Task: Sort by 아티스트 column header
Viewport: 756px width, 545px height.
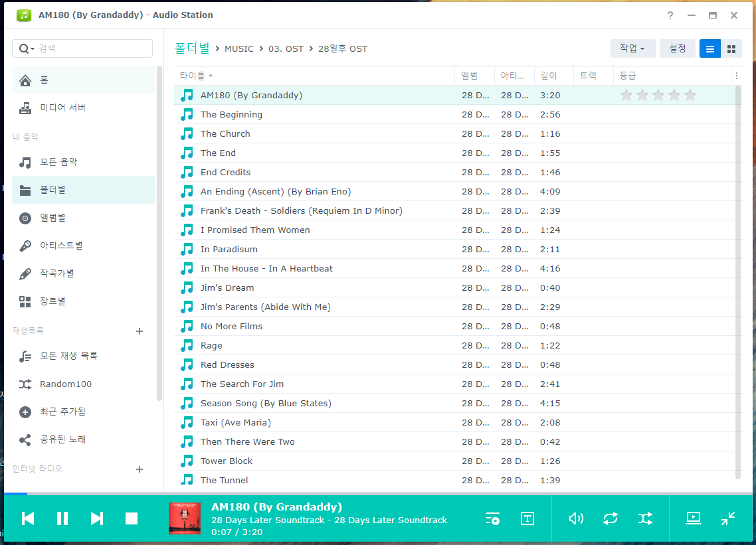Action: [514, 76]
